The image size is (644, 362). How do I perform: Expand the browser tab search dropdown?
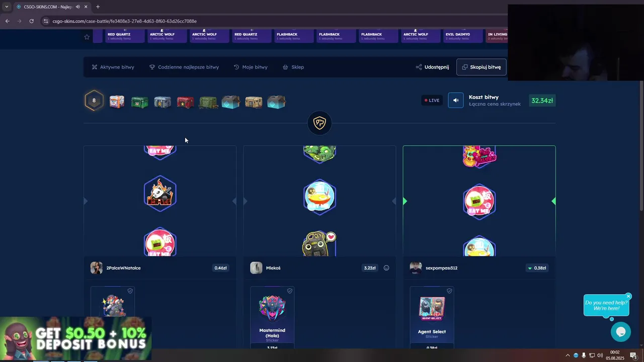point(6,7)
